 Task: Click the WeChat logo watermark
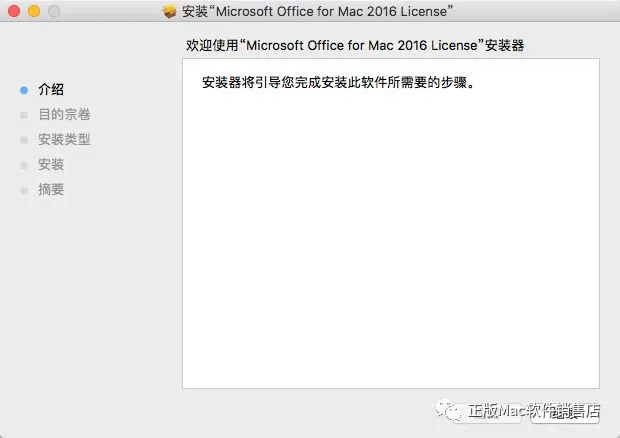(449, 410)
